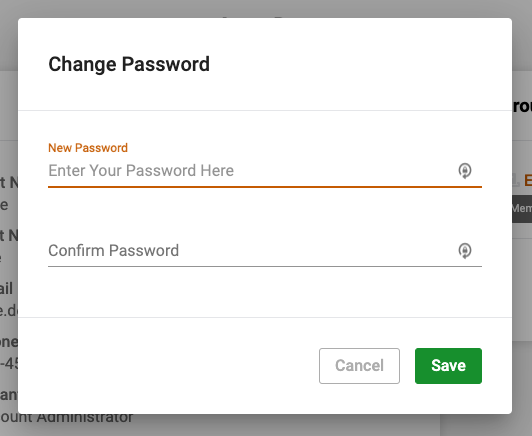The image size is (532, 436).
Task: Click the orange underline of New Password field
Action: pyautogui.click(x=265, y=187)
